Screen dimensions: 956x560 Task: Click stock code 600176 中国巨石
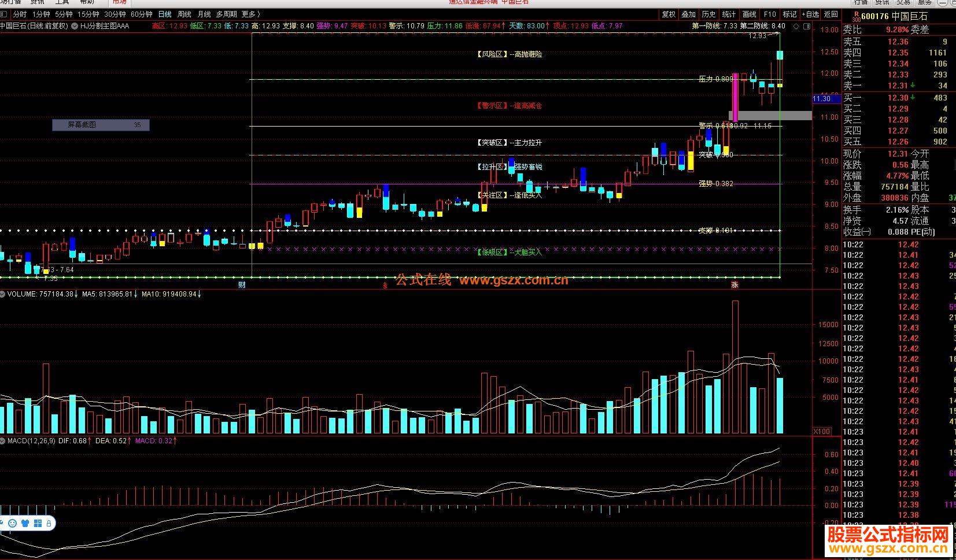[x=894, y=16]
